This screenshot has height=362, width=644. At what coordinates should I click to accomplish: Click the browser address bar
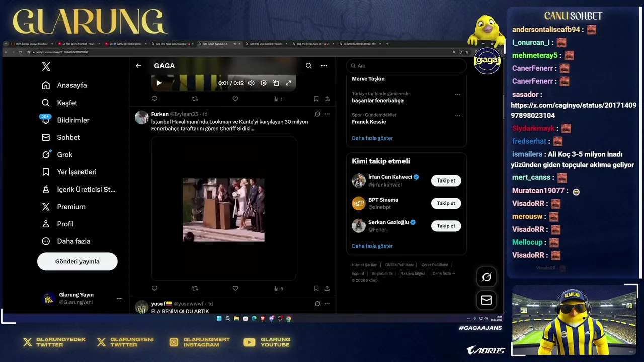coord(236,52)
